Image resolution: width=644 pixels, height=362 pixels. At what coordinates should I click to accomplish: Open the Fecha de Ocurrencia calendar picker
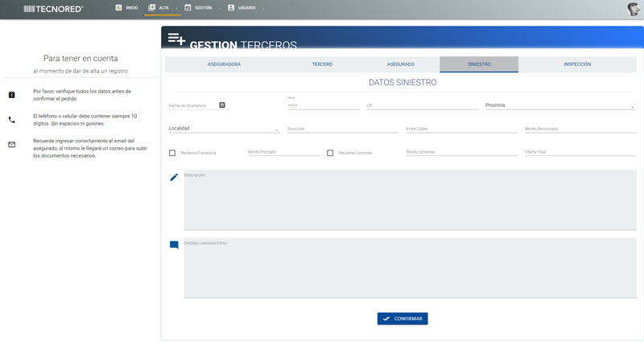pyautogui.click(x=222, y=105)
